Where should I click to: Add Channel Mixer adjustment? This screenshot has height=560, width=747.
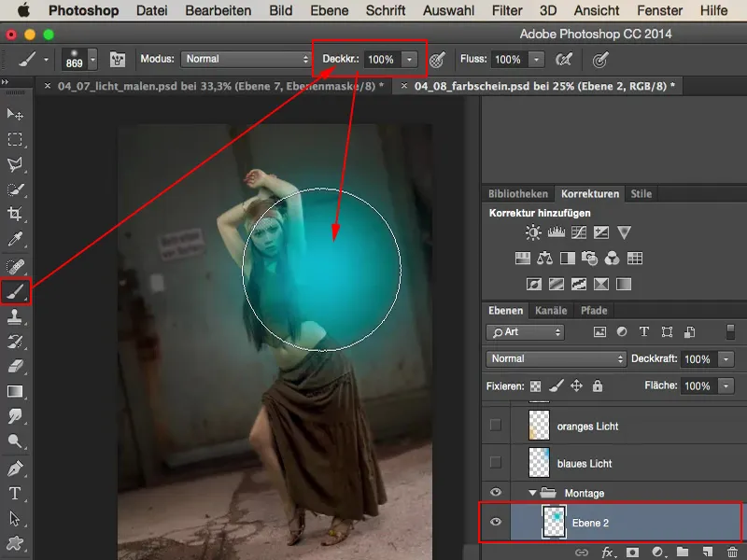click(x=613, y=259)
